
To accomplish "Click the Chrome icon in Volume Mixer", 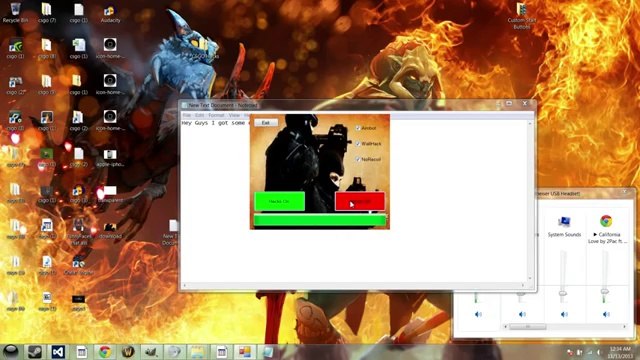I will 606,221.
